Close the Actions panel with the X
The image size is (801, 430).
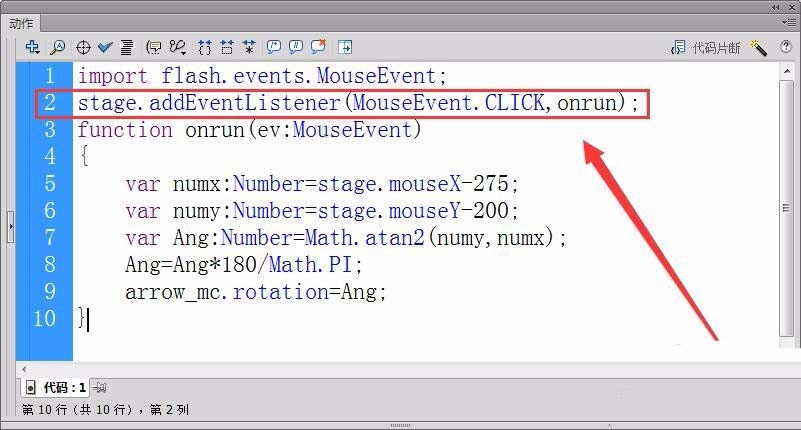tap(794, 7)
